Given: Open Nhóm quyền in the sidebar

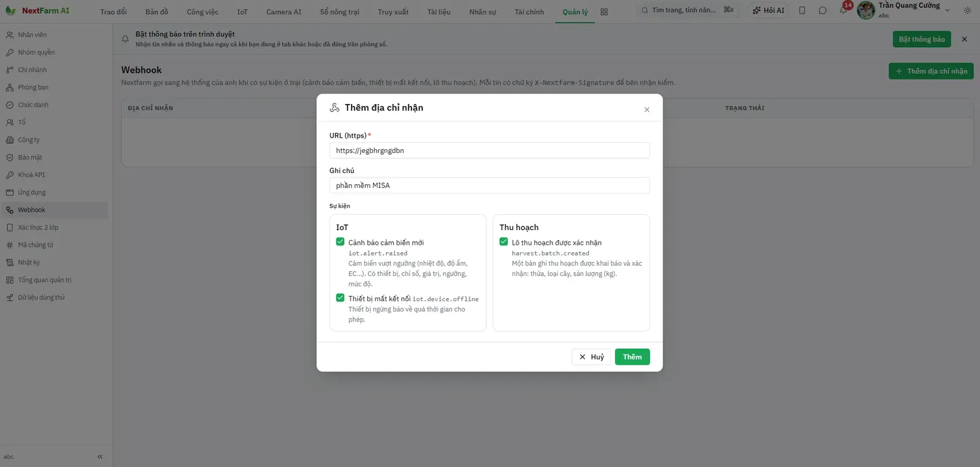Looking at the screenshot, I should coord(55,53).
